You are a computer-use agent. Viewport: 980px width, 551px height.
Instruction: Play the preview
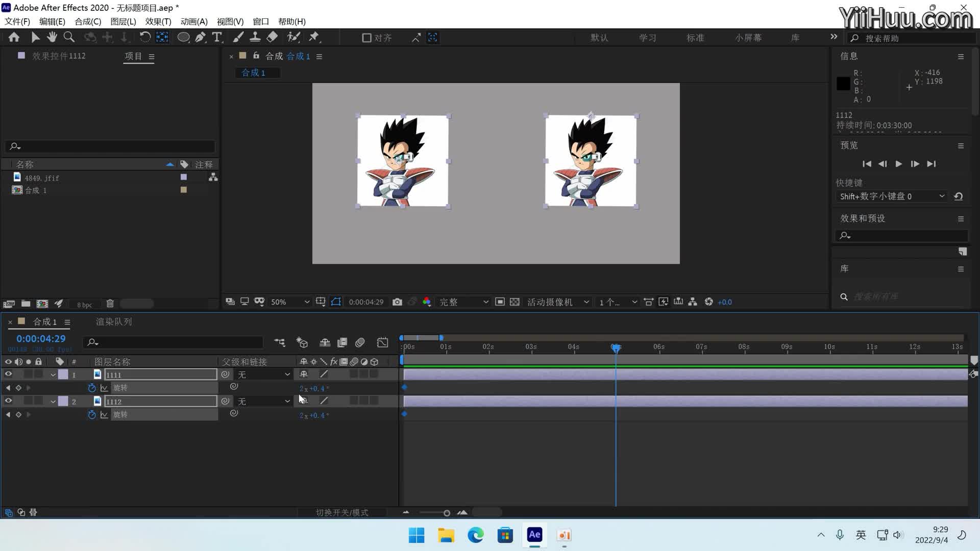(x=899, y=164)
